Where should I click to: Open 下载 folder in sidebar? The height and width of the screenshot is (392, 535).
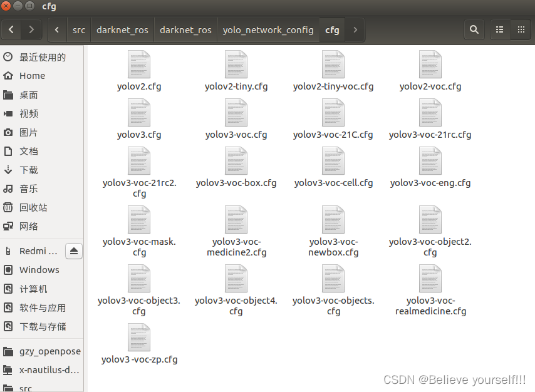click(41, 170)
